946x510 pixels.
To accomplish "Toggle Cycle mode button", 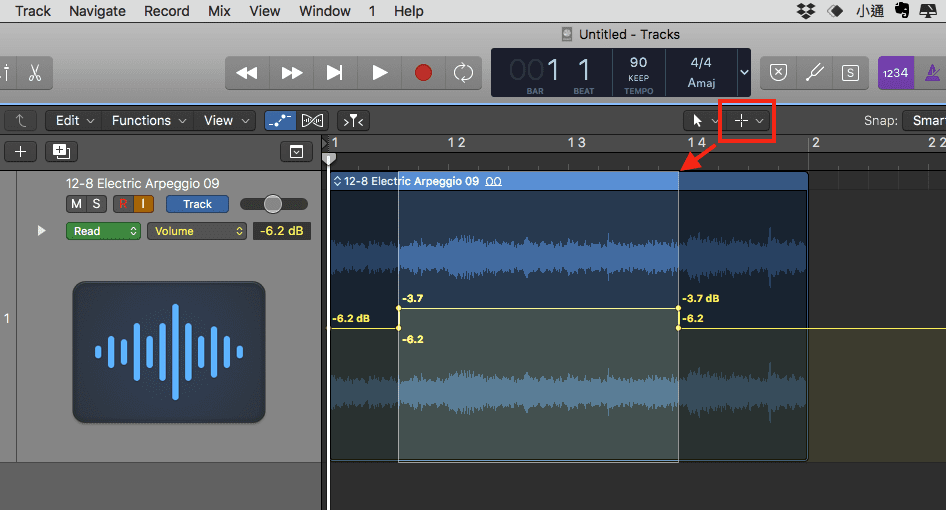I will click(463, 73).
